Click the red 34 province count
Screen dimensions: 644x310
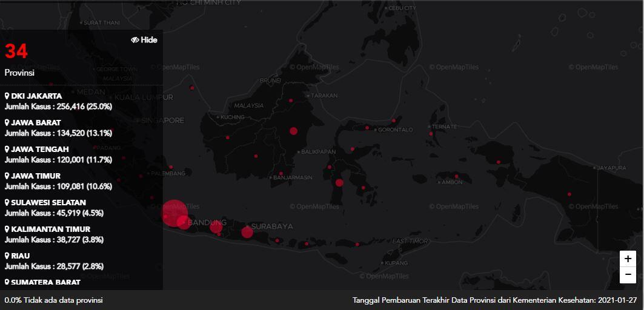click(x=16, y=51)
